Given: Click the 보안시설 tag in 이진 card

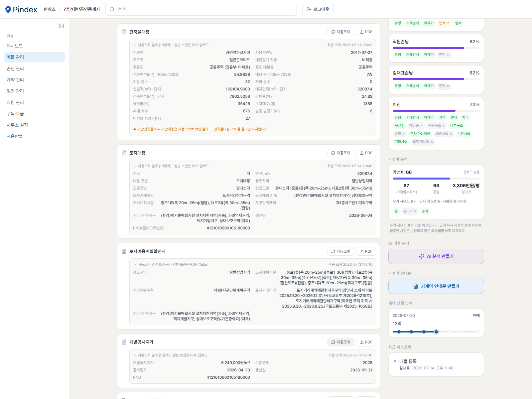Looking at the screenshot, I should click(464, 134).
